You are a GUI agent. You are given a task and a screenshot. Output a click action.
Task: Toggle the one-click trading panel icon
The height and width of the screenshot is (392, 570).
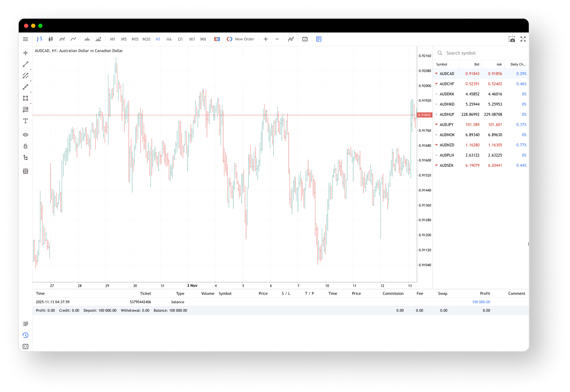point(217,39)
